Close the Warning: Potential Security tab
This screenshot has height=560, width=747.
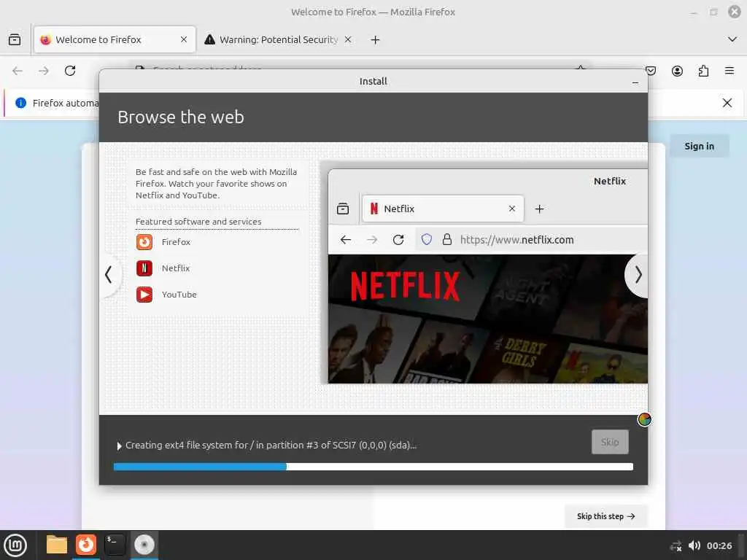348,39
